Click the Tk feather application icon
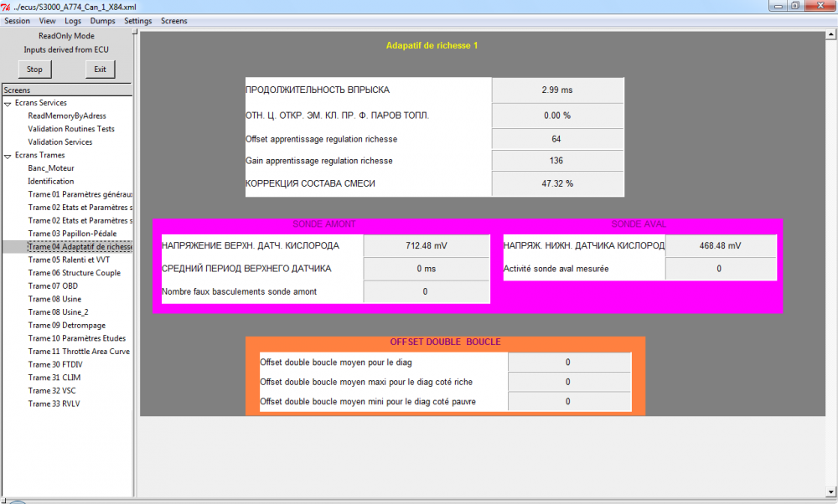 [6, 7]
